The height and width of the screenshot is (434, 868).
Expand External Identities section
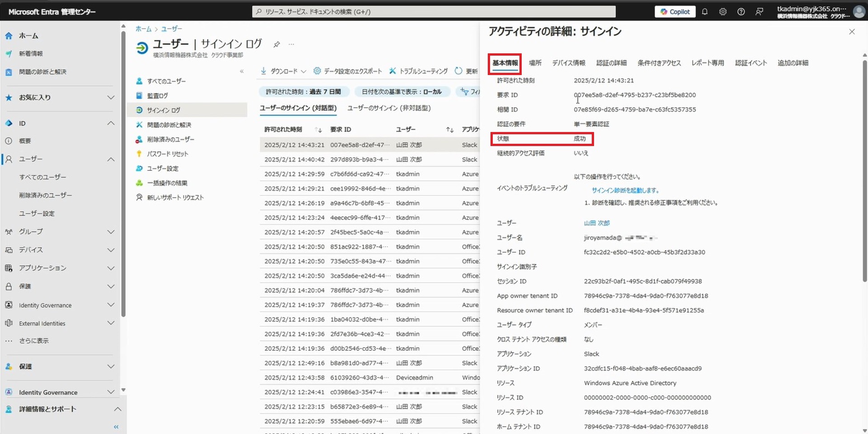111,323
